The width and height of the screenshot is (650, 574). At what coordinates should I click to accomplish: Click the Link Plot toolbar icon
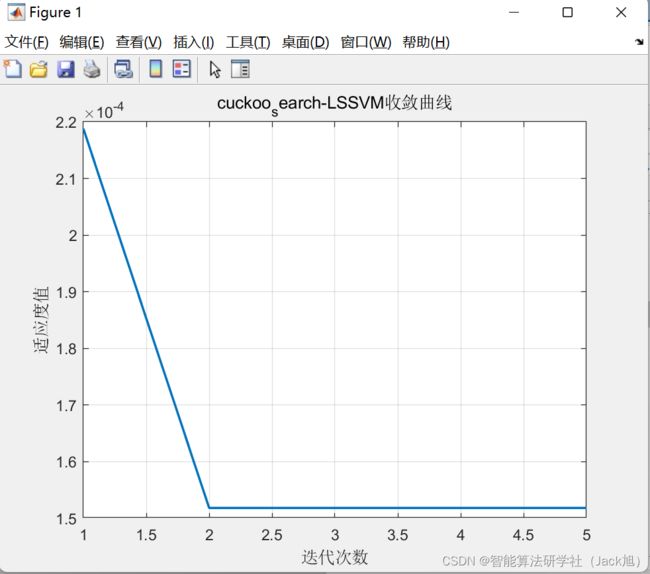click(x=124, y=69)
